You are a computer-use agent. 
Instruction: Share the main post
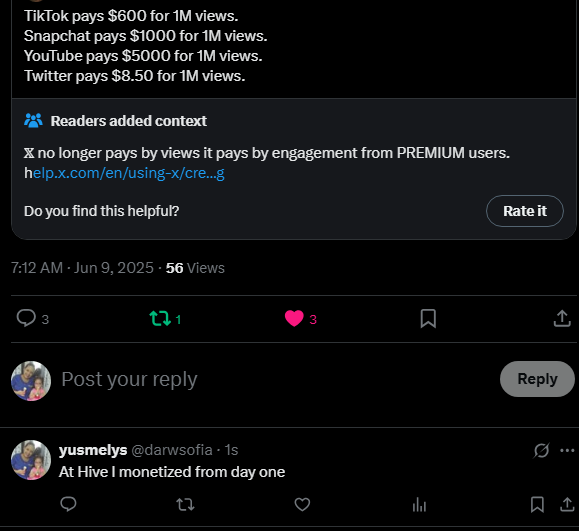coord(562,318)
